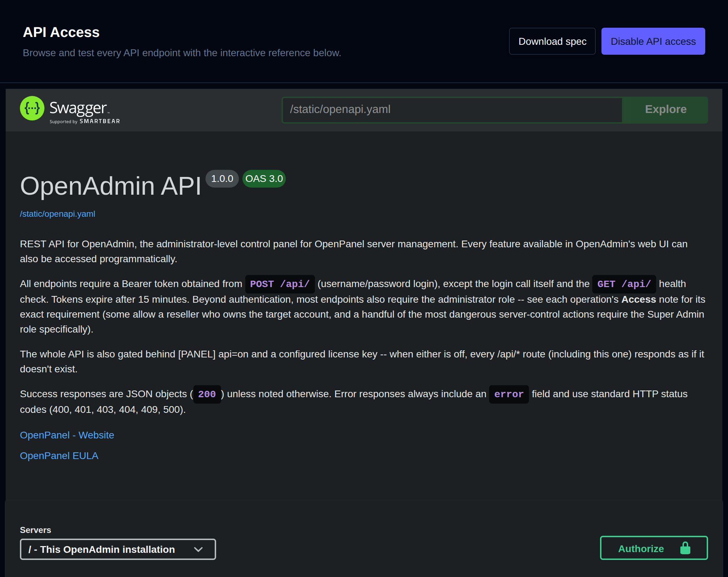Open the /static/openapi.yaml link under the title
This screenshot has height=577, width=728.
coord(58,214)
